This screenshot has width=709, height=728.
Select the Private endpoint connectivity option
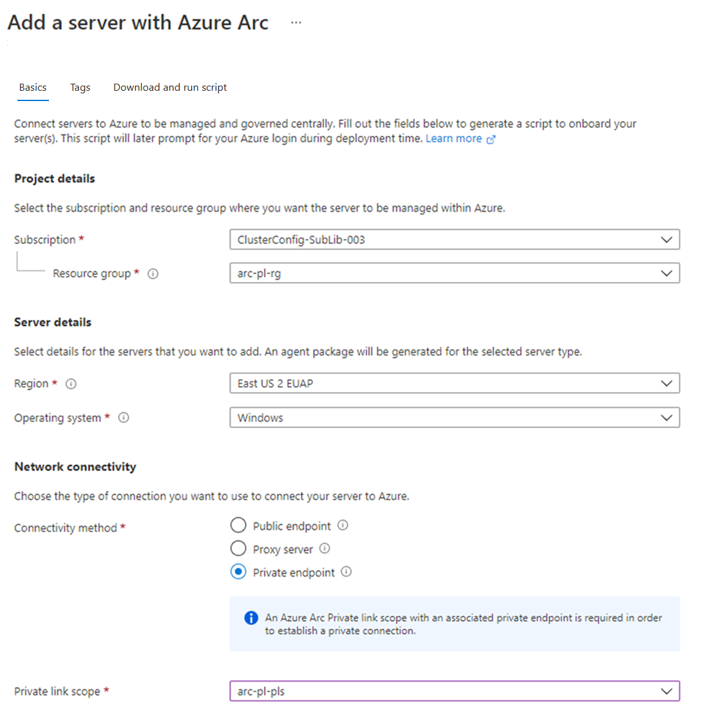(x=238, y=572)
